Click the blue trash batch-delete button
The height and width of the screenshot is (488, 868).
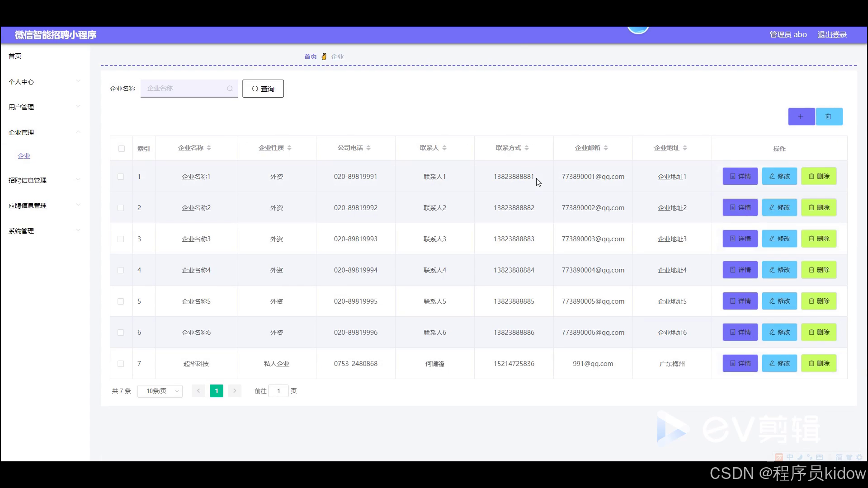(x=829, y=117)
